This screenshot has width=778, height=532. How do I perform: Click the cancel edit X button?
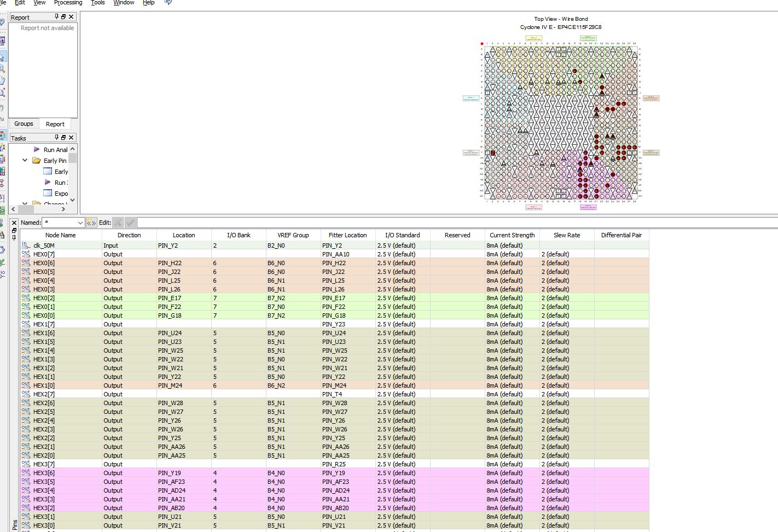click(118, 223)
